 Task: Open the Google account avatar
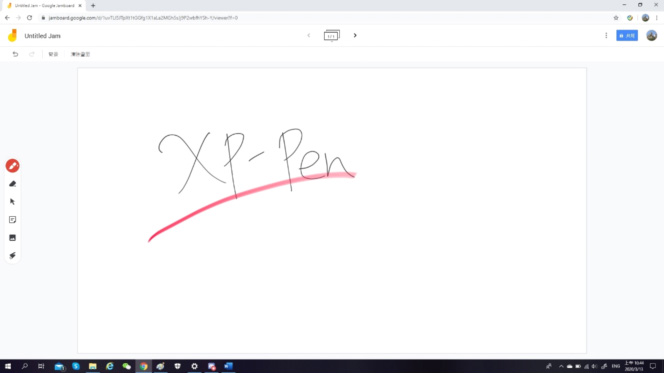(x=651, y=36)
